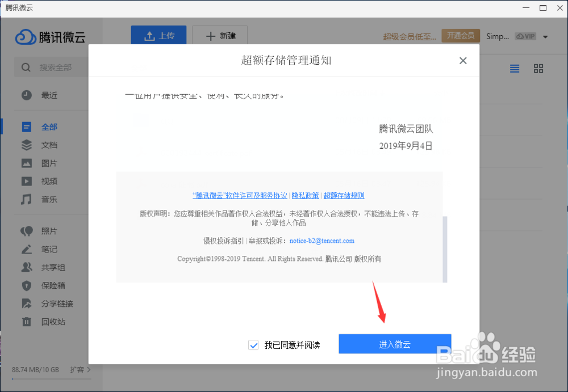Click the 上传 upload button
568x392 pixels.
click(158, 36)
